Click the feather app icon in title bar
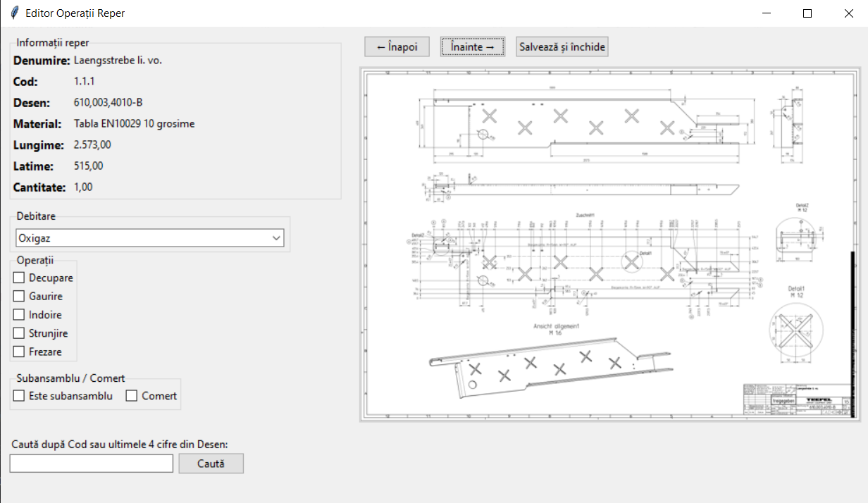868x503 pixels. click(13, 13)
